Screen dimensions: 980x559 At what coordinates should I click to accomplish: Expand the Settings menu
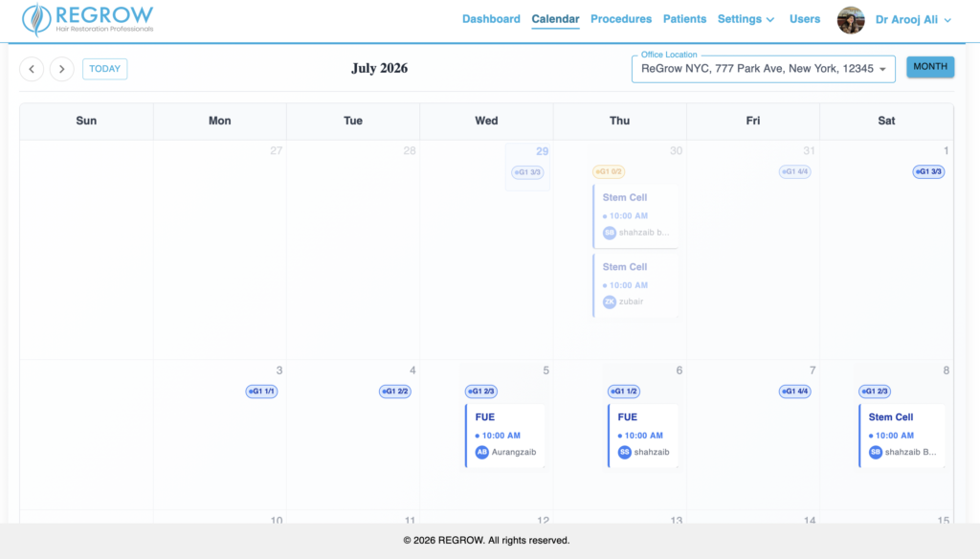point(746,19)
